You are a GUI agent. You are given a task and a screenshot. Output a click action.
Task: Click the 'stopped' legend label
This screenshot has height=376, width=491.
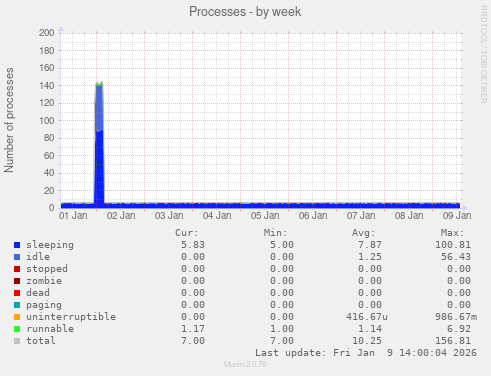[x=47, y=269]
